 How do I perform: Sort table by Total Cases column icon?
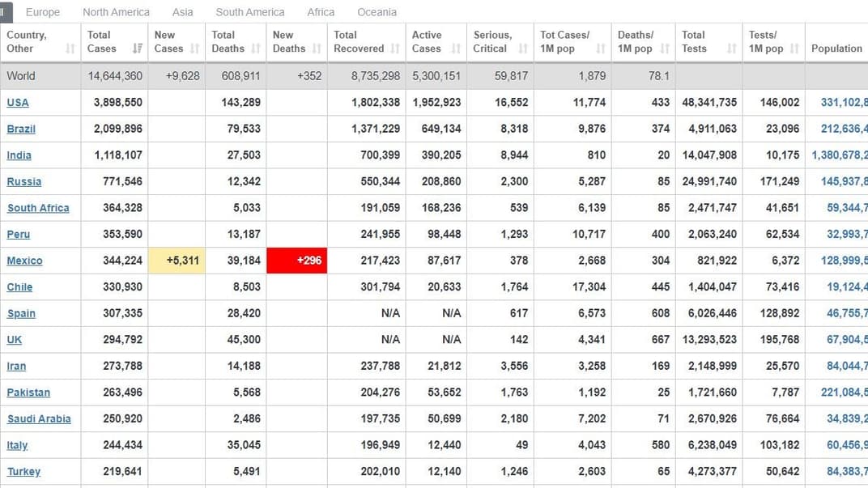[138, 49]
